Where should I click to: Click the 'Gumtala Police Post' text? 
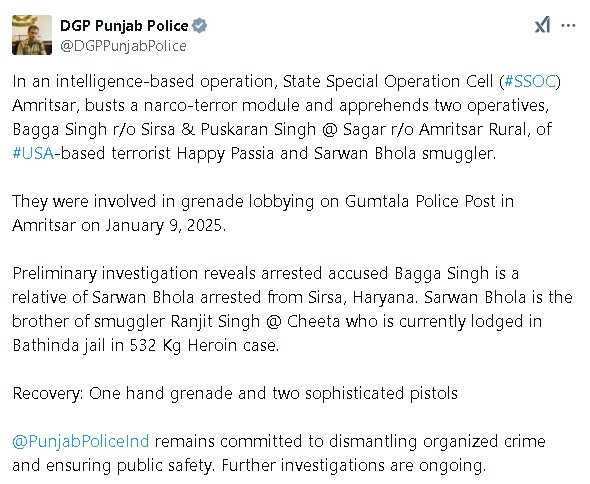[x=420, y=201]
